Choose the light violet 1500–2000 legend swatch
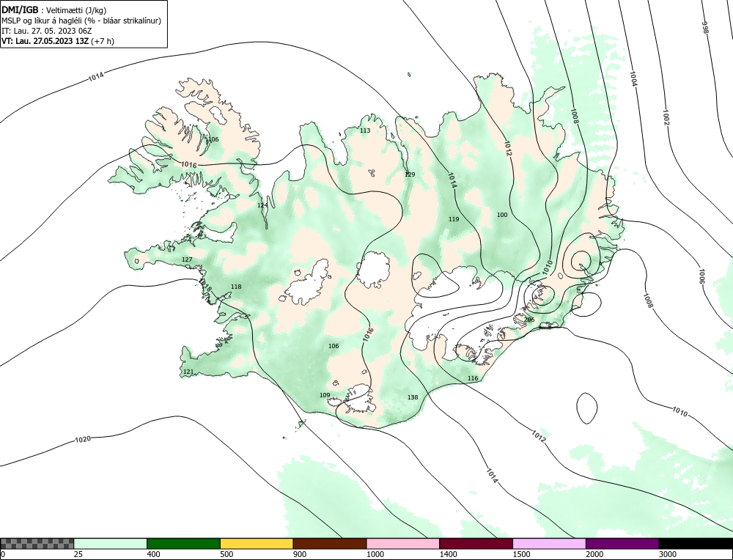Image resolution: width=733 pixels, height=560 pixels. point(549,543)
